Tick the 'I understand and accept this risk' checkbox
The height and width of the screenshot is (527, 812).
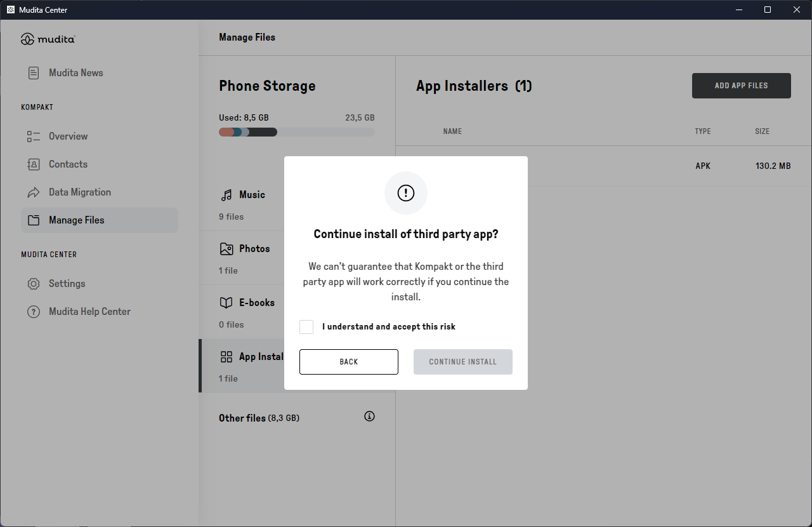306,327
